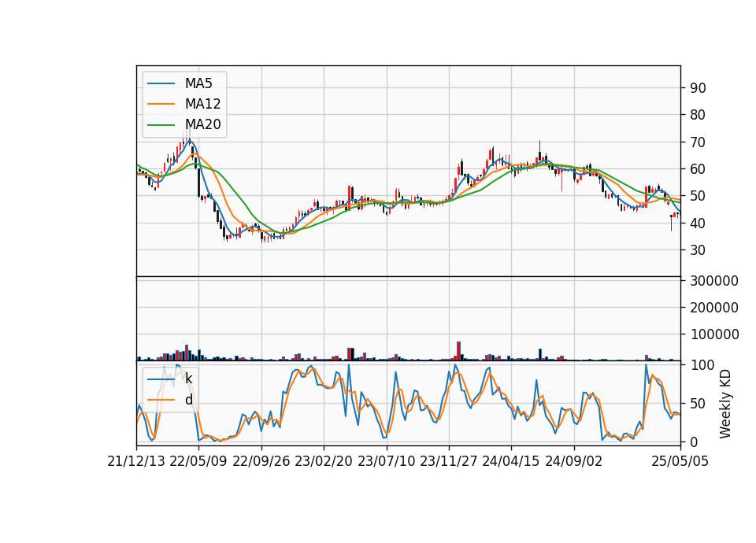Click the d legend label
This screenshot has height=543, width=756.
coord(188,400)
